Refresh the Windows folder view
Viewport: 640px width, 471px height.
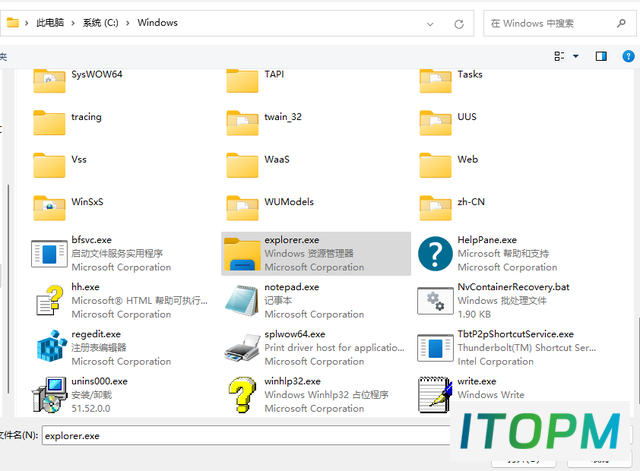tap(459, 24)
